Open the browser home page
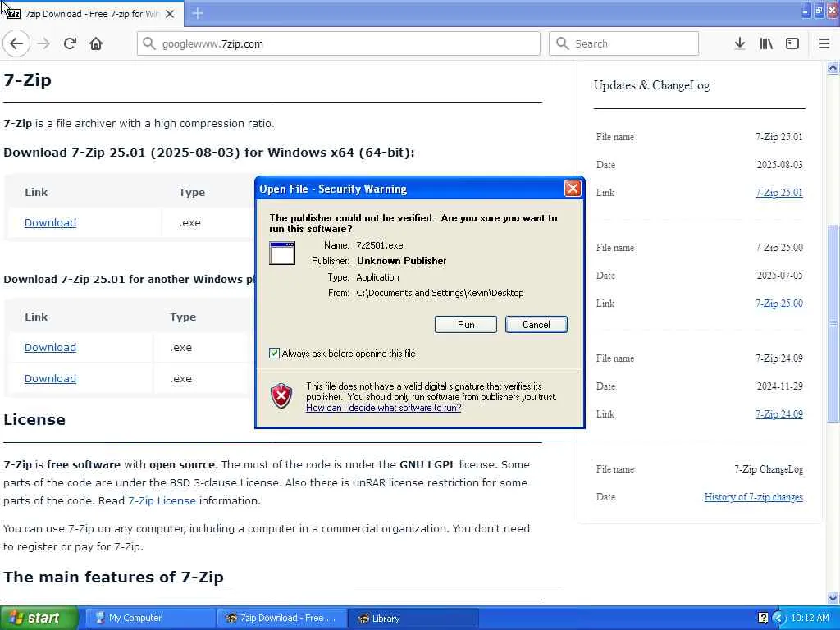 96,44
